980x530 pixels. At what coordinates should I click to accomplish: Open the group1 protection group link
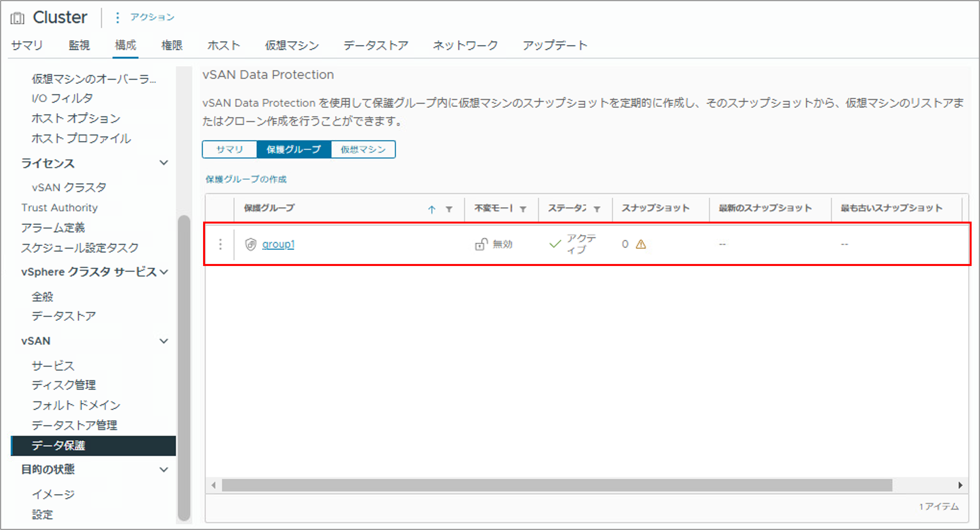tap(278, 244)
